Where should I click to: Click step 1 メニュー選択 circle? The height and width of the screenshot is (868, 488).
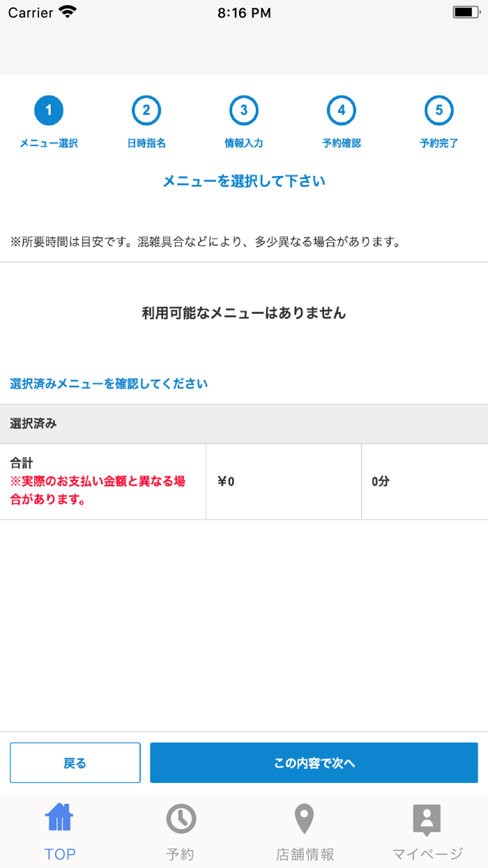point(49,110)
